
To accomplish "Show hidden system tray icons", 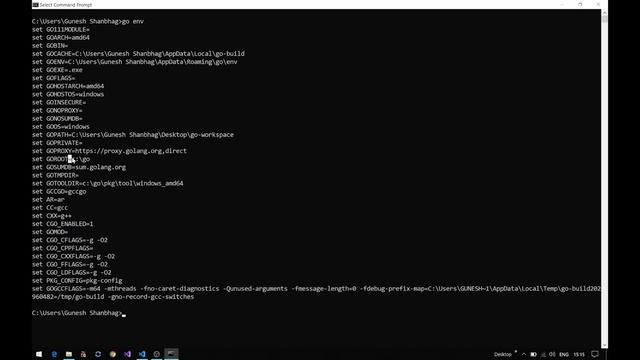I will point(524,354).
